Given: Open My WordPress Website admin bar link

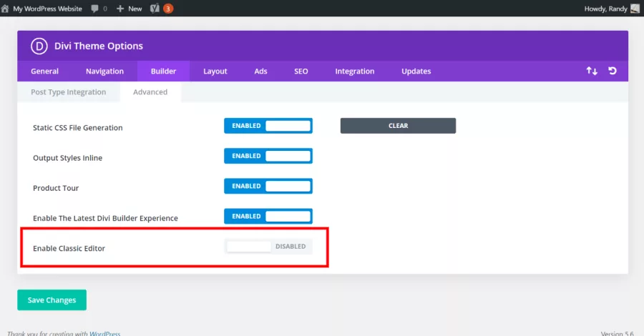Looking at the screenshot, I should [48, 9].
